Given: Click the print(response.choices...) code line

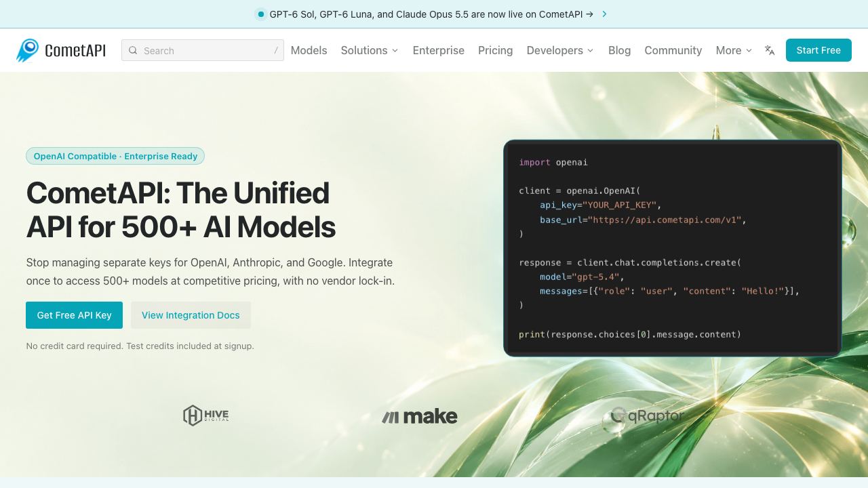Looking at the screenshot, I should 630,334.
